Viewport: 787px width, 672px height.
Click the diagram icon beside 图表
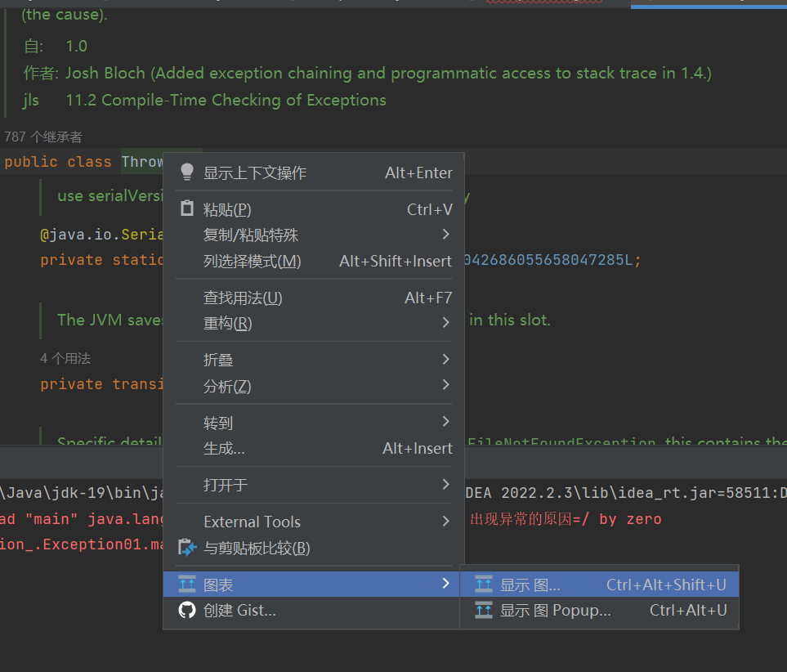(186, 584)
